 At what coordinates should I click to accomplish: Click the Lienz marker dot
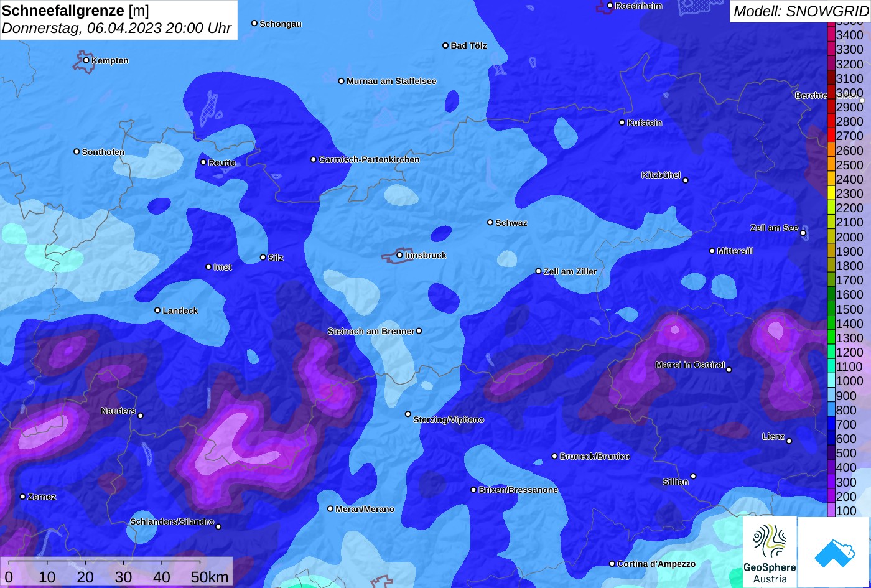point(789,441)
